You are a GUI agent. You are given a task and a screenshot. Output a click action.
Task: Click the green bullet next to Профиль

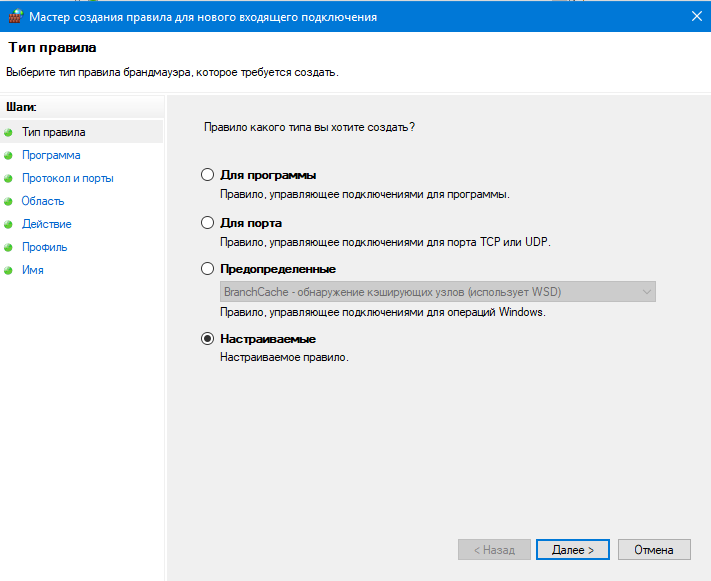9,247
